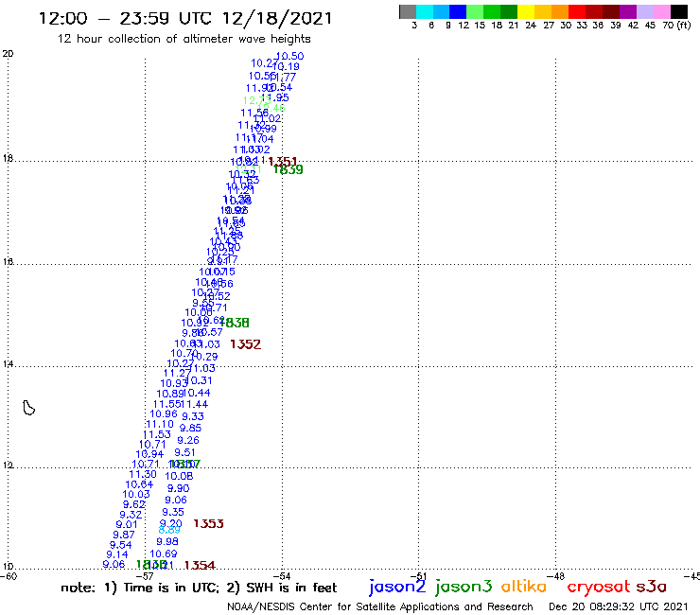The height and width of the screenshot is (615, 700).
Task: Click the light blue wave height value '8.89'
Action: [169, 530]
